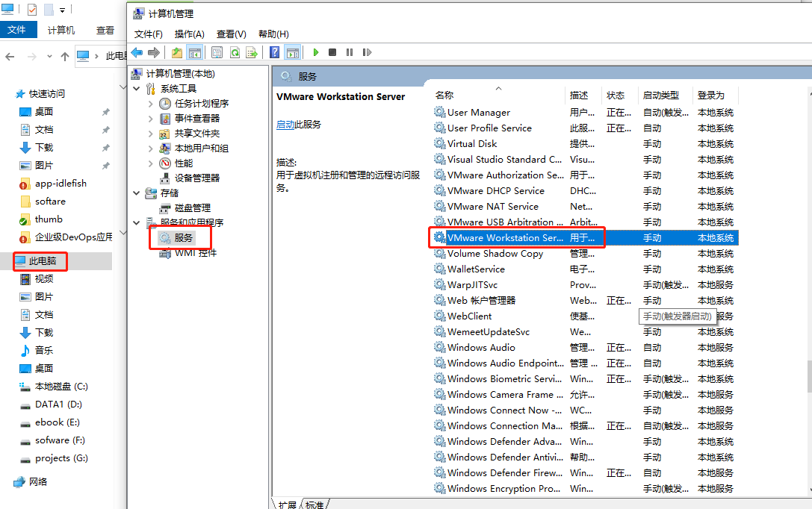Expand the 性能 branch arrow

(151, 163)
